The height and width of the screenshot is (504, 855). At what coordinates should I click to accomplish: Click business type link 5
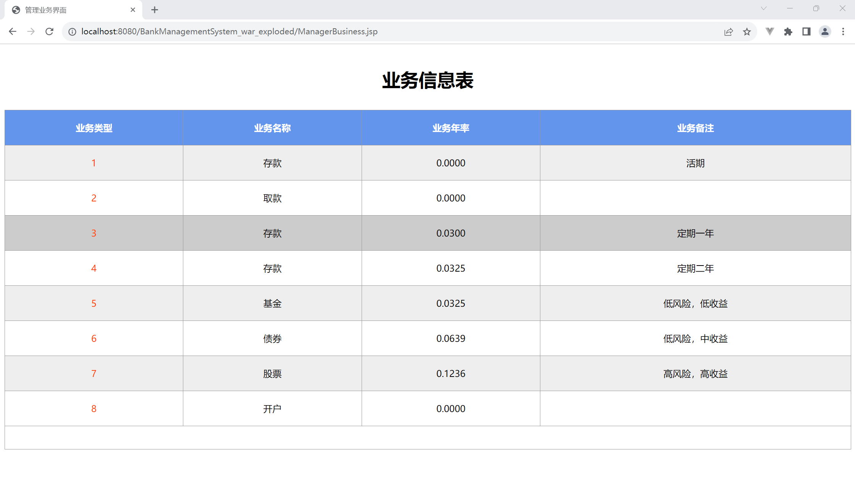point(94,303)
